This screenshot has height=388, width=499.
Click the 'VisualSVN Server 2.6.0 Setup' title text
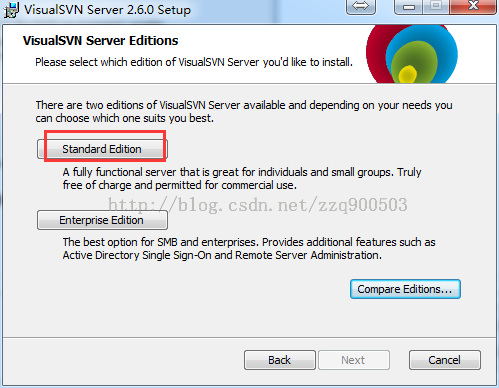click(x=107, y=10)
